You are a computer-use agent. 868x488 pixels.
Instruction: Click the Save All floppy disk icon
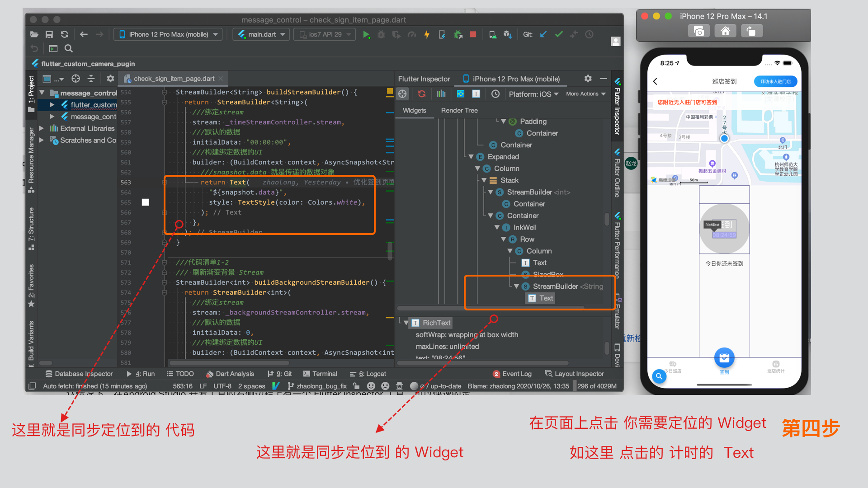pyautogui.click(x=49, y=34)
